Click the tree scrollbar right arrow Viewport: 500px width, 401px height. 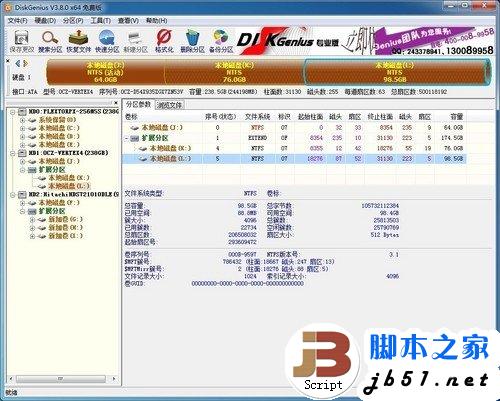pos(114,379)
